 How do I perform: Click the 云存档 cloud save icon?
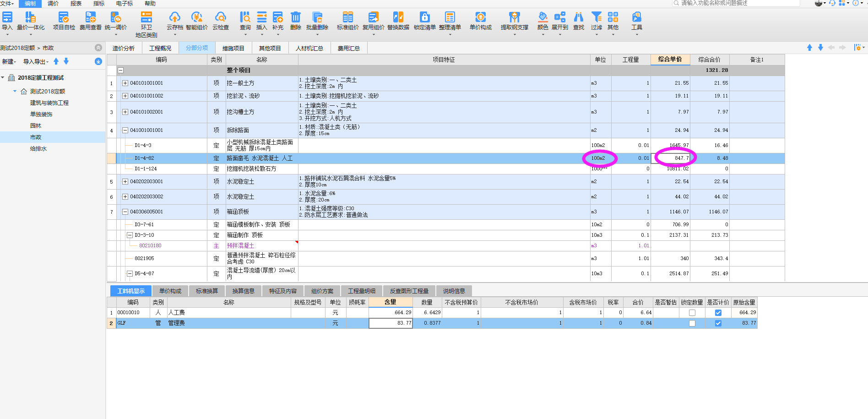174,17
